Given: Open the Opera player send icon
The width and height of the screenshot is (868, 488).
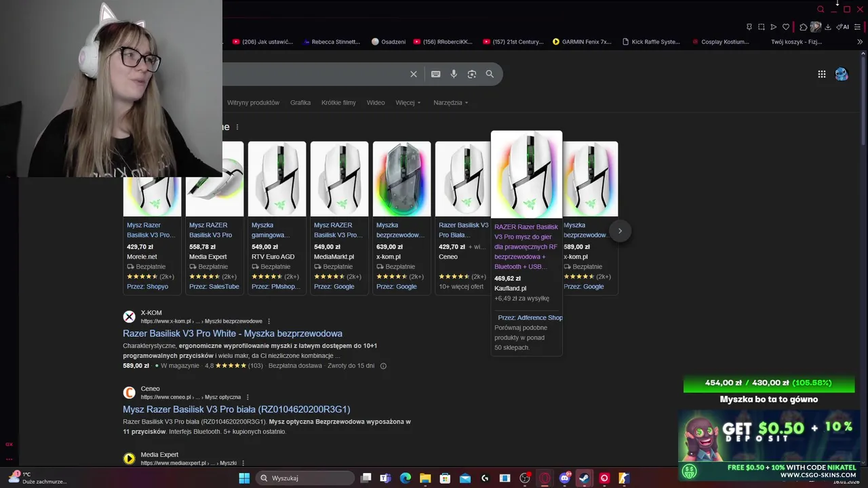Looking at the screenshot, I should click(x=774, y=27).
